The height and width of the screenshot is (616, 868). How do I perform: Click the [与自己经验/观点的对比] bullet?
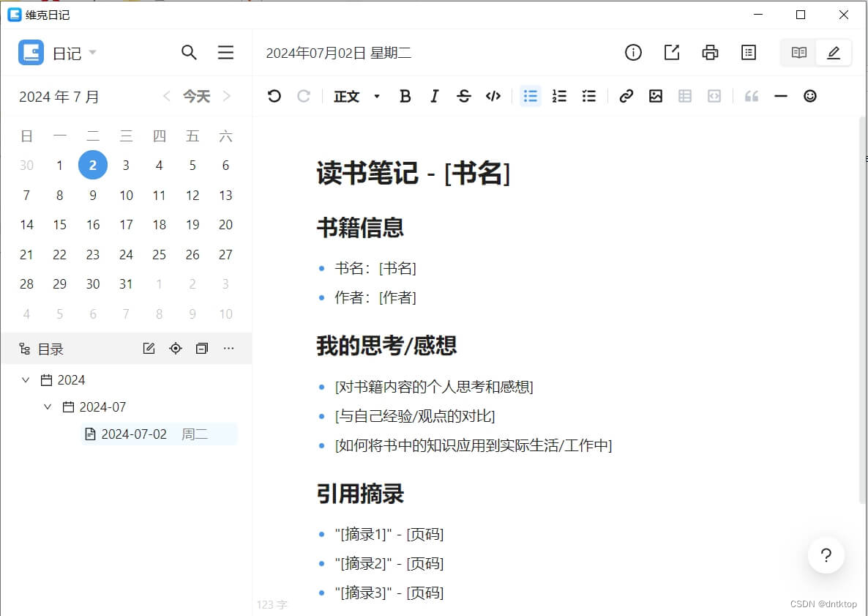[x=415, y=416]
